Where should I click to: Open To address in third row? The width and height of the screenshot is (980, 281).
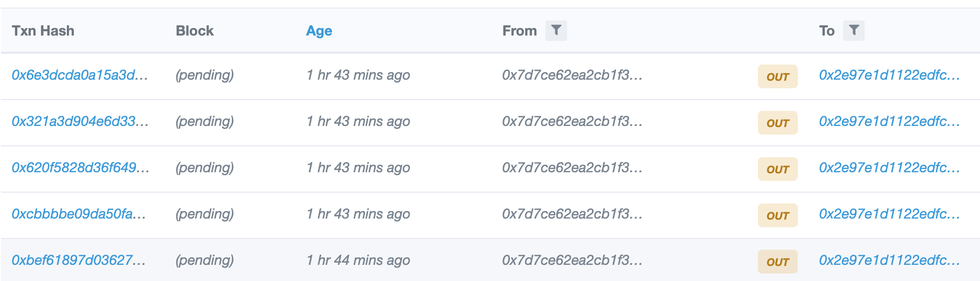889,167
